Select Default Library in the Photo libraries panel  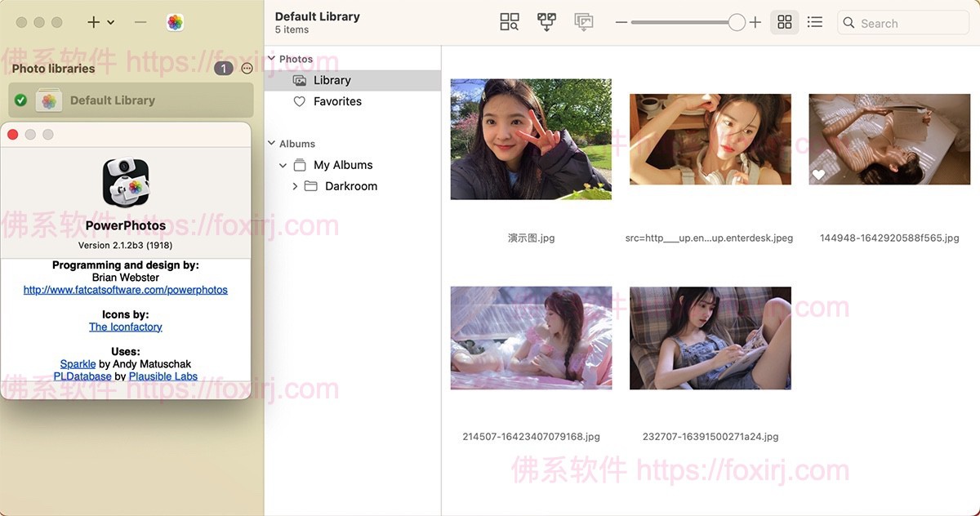tap(113, 99)
